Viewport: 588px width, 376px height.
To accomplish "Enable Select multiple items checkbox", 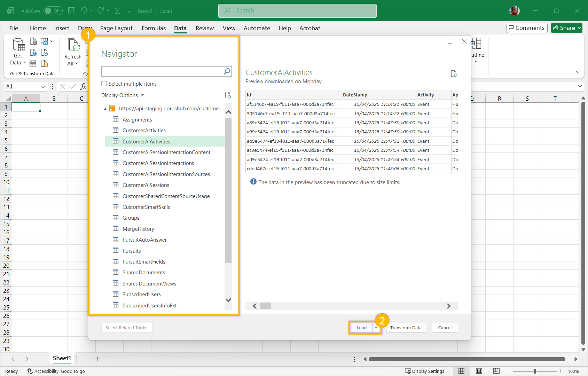I will tap(104, 84).
